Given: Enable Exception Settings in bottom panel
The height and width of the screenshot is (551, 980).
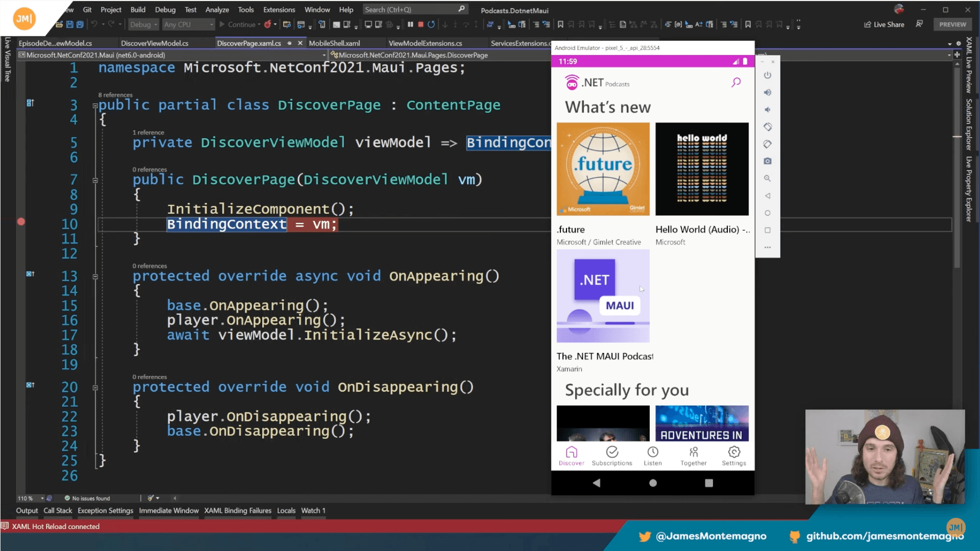Looking at the screenshot, I should tap(105, 511).
